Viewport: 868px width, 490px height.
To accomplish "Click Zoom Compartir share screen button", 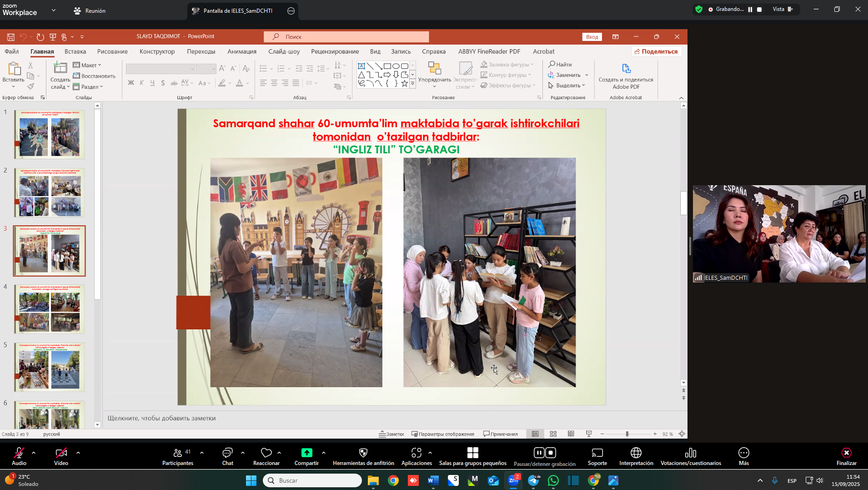I will tap(307, 456).
